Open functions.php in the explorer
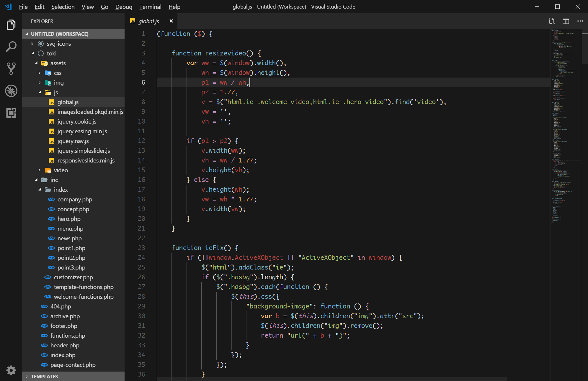The width and height of the screenshot is (588, 381). pyautogui.click(x=68, y=336)
